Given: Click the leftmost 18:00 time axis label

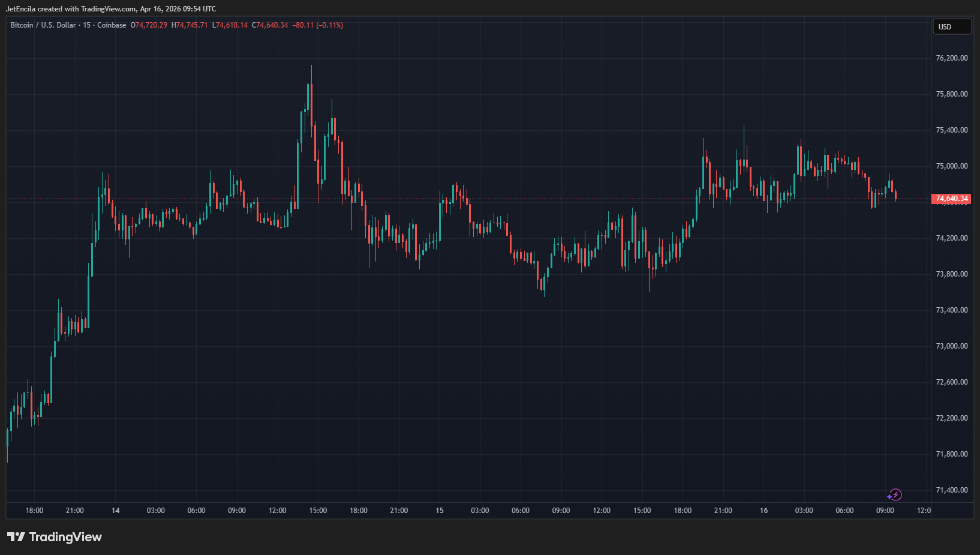Looking at the screenshot, I should [34, 511].
